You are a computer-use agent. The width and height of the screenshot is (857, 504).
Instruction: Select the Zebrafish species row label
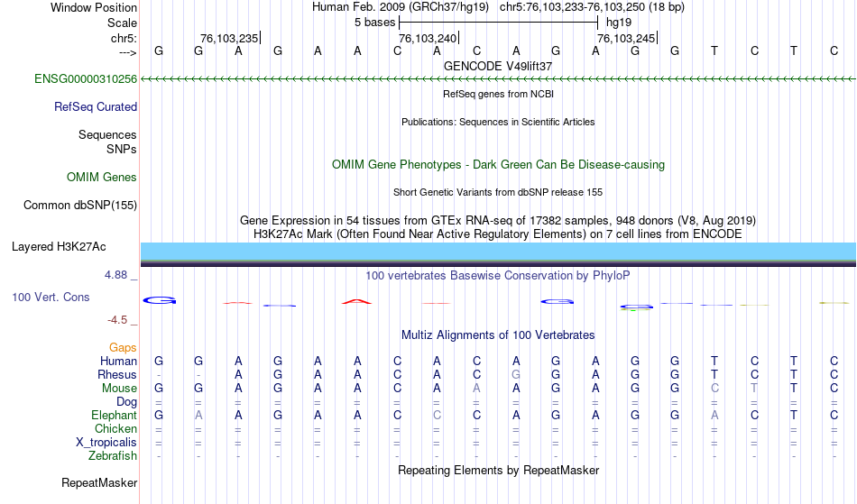point(113,455)
